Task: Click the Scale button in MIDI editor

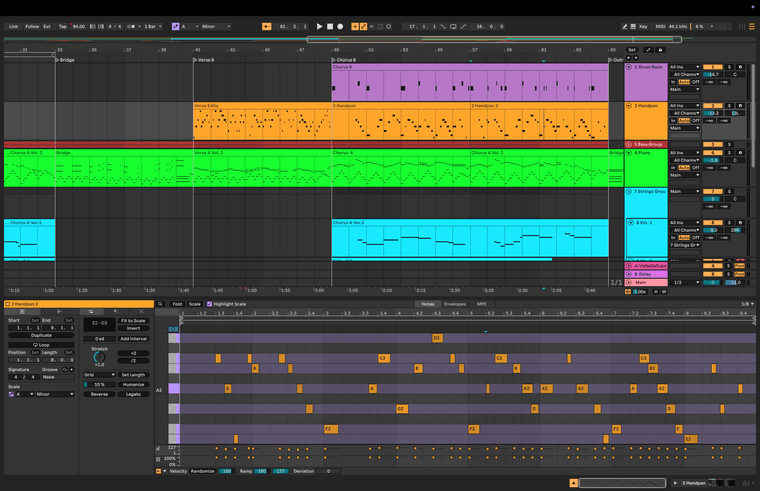Action: 194,304
